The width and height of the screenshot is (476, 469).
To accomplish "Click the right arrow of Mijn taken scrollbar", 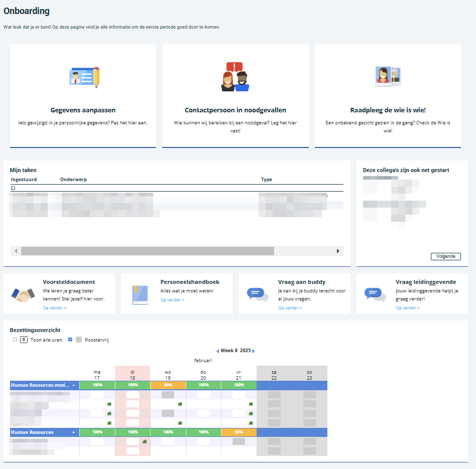I will 338,251.
